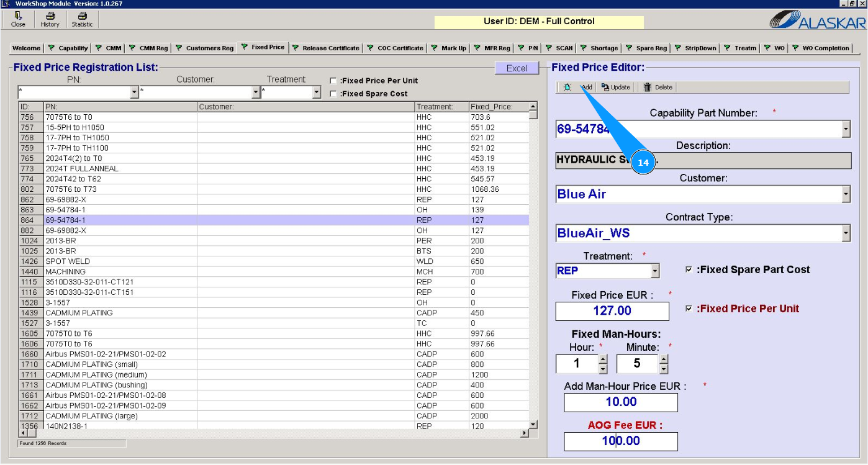The height and width of the screenshot is (465, 868).
Task: Click the Close toolbar icon
Action: 19,16
